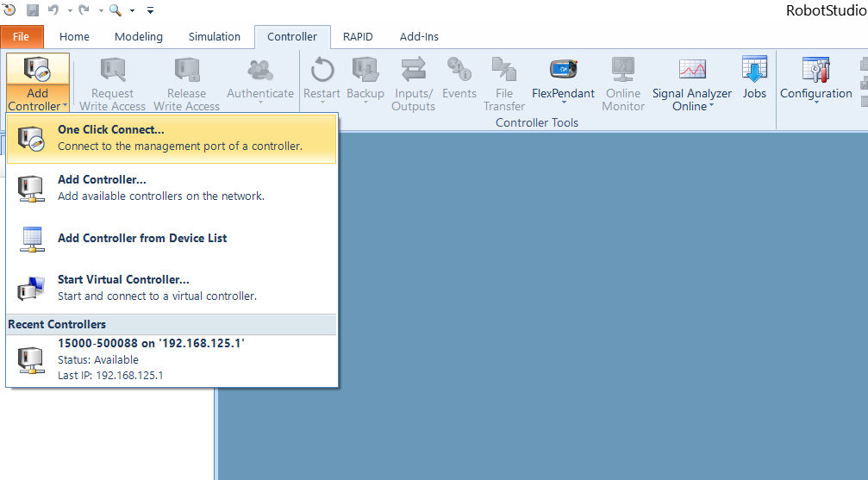
Task: Select One Click Connect option
Action: [172, 138]
